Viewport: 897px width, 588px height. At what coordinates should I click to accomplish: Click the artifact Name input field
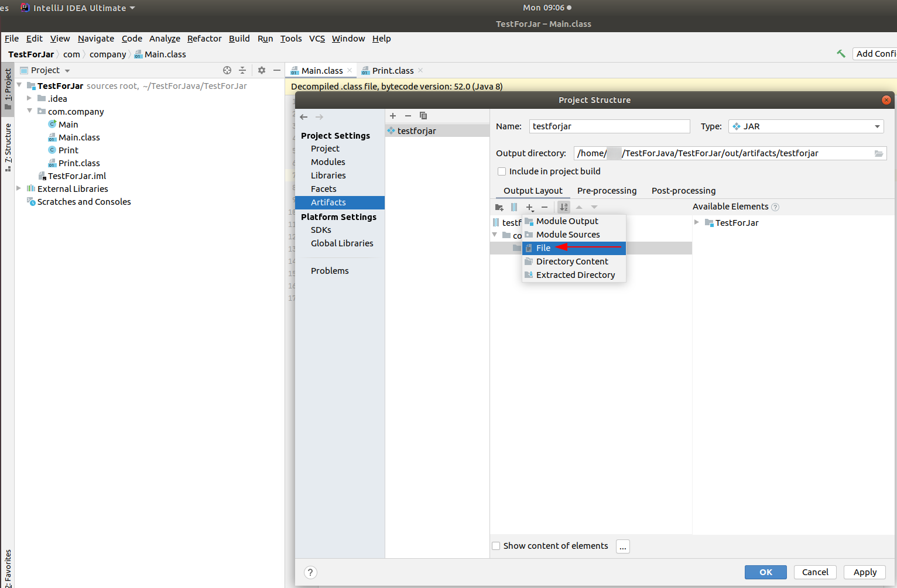pos(610,126)
